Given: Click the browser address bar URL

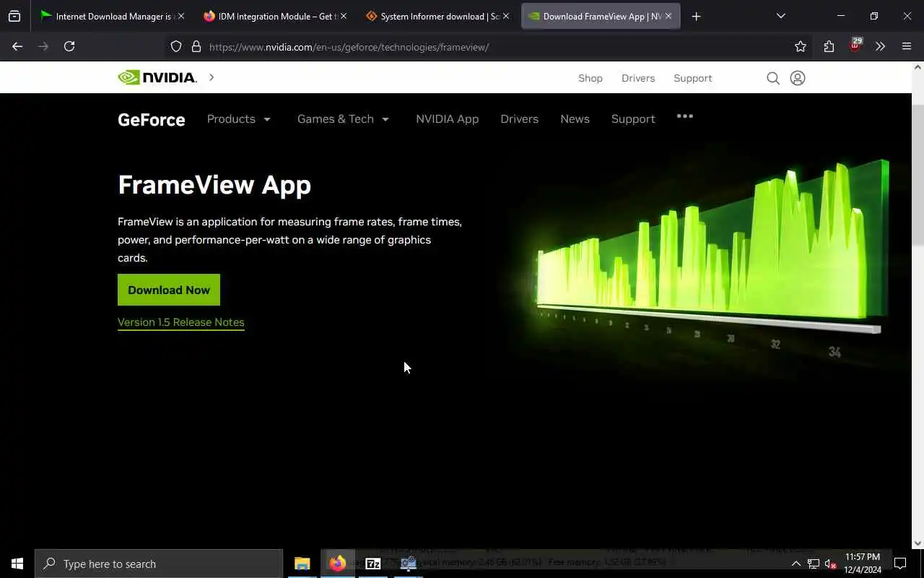Looking at the screenshot, I should pyautogui.click(x=349, y=47).
